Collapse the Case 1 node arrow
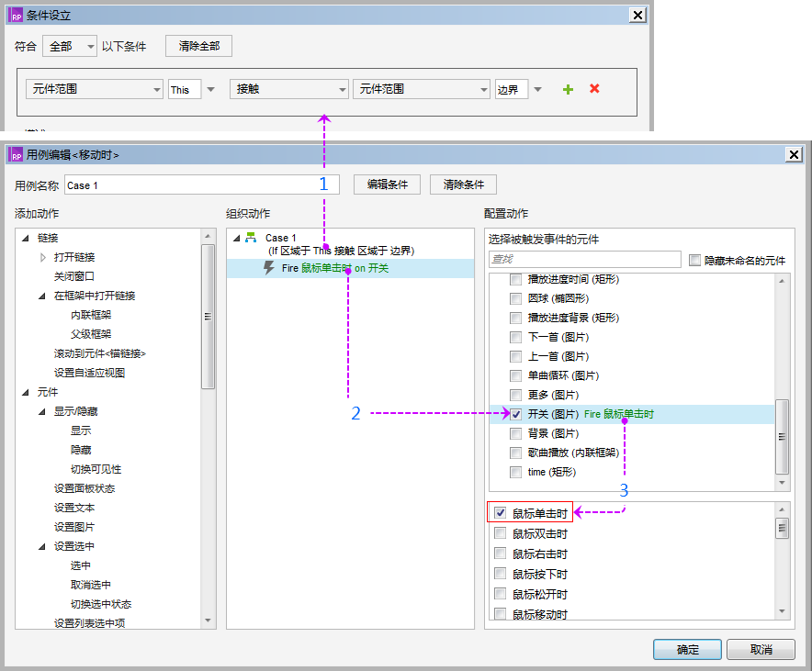This screenshot has width=812, height=671. pyautogui.click(x=237, y=238)
